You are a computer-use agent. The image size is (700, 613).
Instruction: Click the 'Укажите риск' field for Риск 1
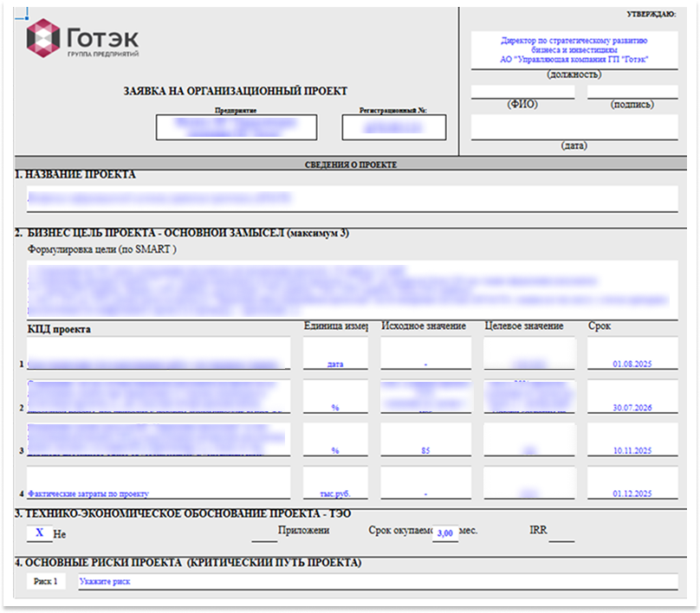point(377,581)
